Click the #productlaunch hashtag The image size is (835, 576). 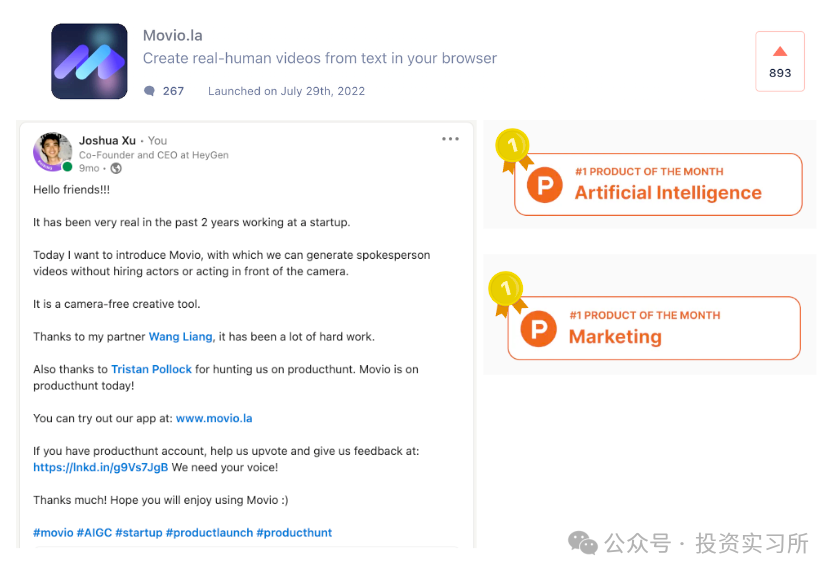209,532
